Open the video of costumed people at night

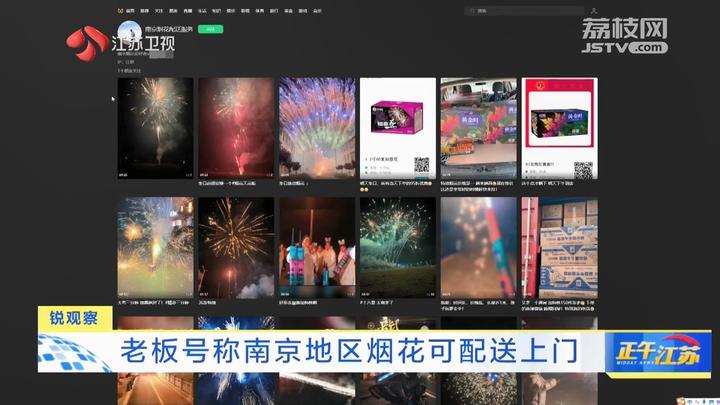click(x=317, y=246)
